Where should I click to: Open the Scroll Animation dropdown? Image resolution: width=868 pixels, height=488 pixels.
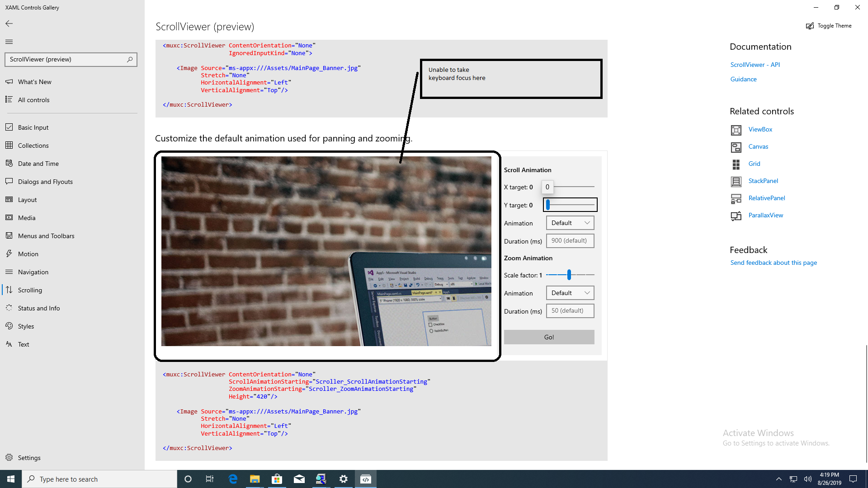pos(570,223)
